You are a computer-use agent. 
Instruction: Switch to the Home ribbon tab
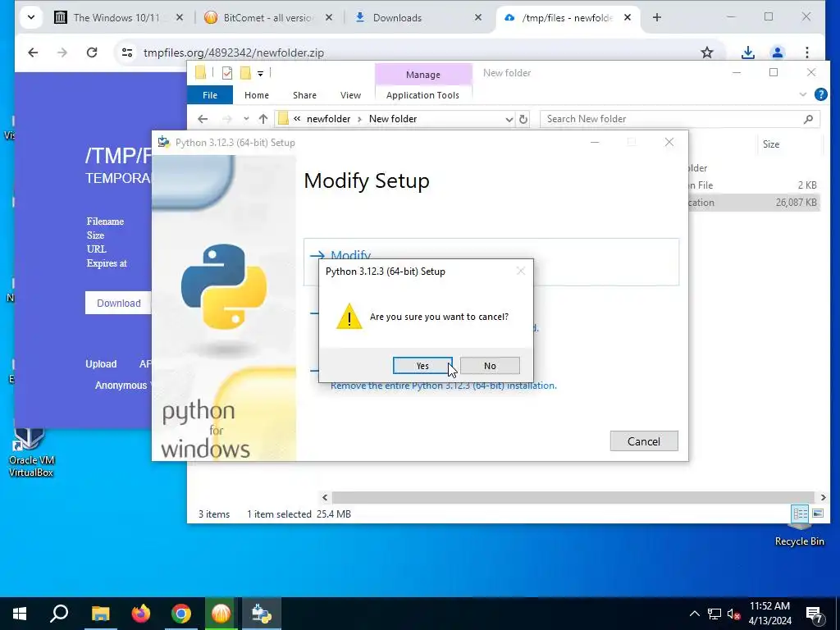(x=257, y=95)
